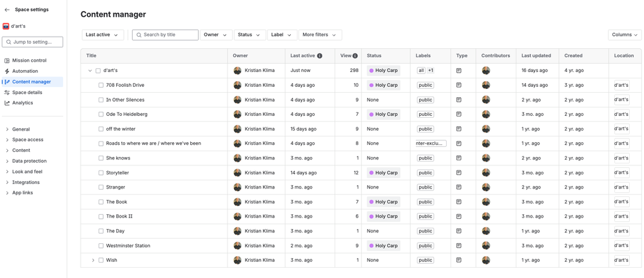Open the Owner filter dropdown
The width and height of the screenshot is (644, 278).
pyautogui.click(x=216, y=35)
